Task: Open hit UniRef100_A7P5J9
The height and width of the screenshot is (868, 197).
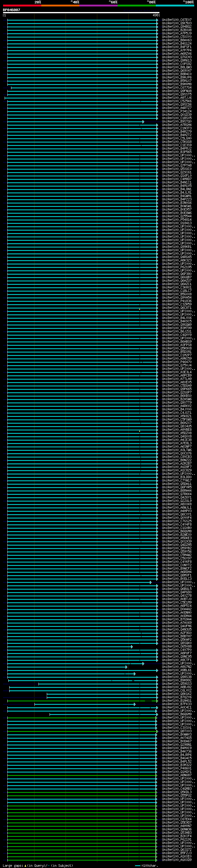Action: (x=176, y=33)
